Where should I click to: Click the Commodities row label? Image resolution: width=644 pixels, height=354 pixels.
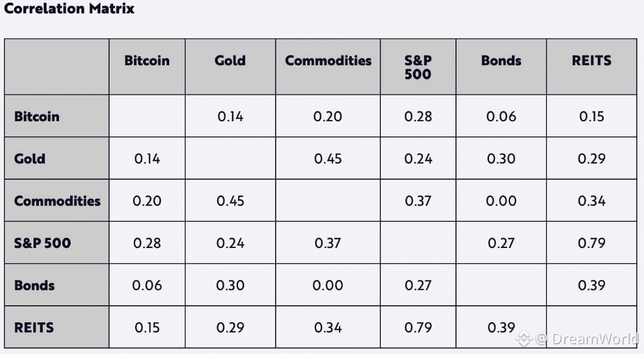tap(57, 201)
